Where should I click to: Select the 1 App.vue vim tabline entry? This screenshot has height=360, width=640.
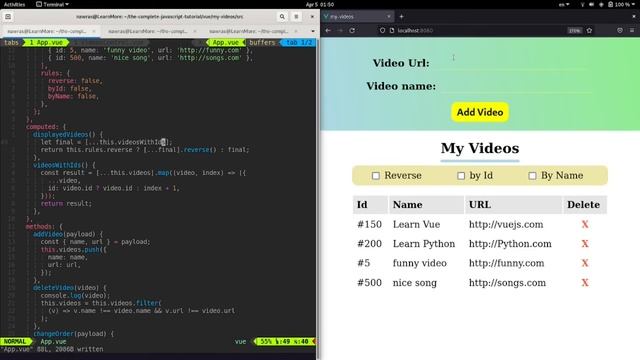(x=46, y=42)
